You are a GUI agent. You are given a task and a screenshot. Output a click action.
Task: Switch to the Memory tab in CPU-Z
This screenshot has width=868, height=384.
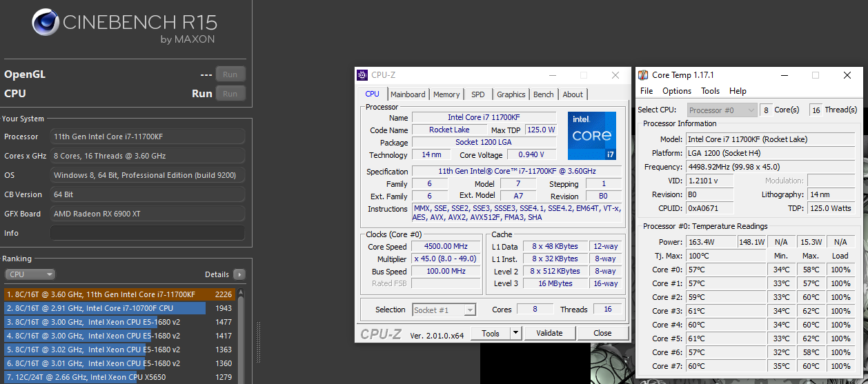coord(446,94)
